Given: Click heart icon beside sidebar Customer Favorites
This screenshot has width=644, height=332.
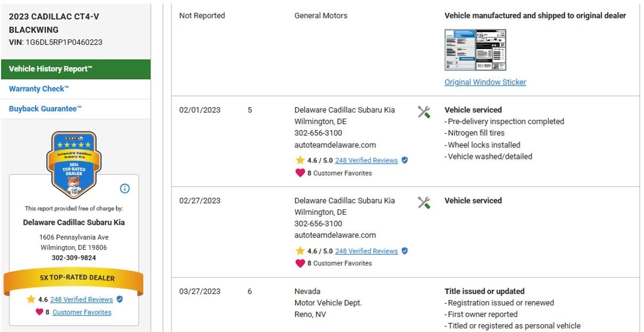Looking at the screenshot, I should coord(39,312).
